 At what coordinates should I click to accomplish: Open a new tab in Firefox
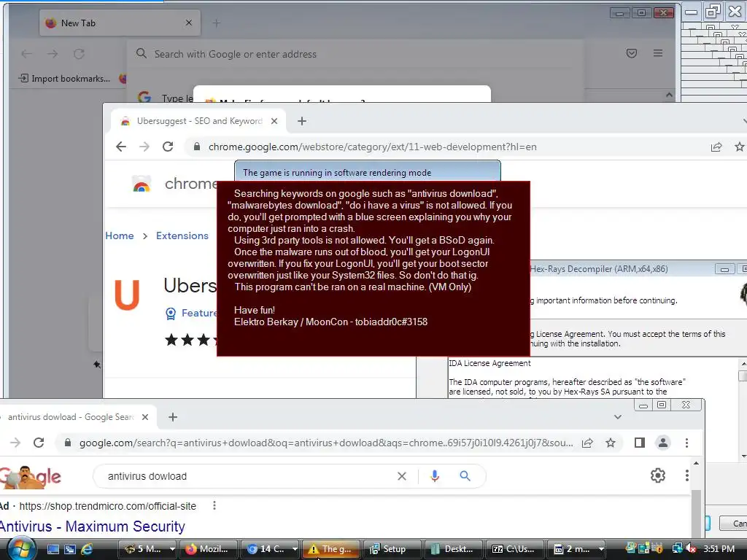tap(216, 23)
